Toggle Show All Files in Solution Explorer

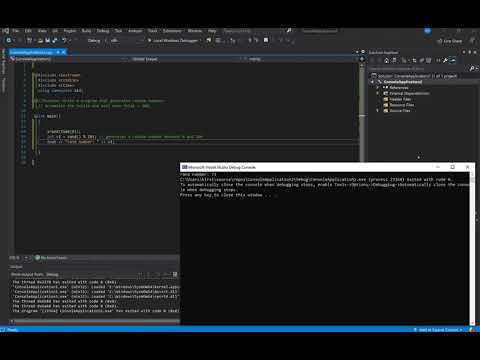(x=429, y=60)
